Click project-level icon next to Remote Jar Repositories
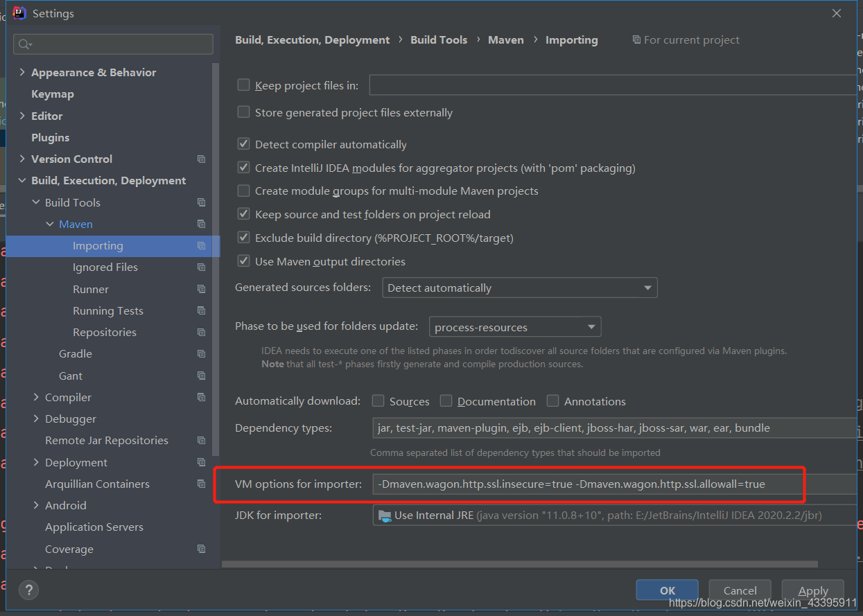The image size is (863, 616). [x=201, y=440]
